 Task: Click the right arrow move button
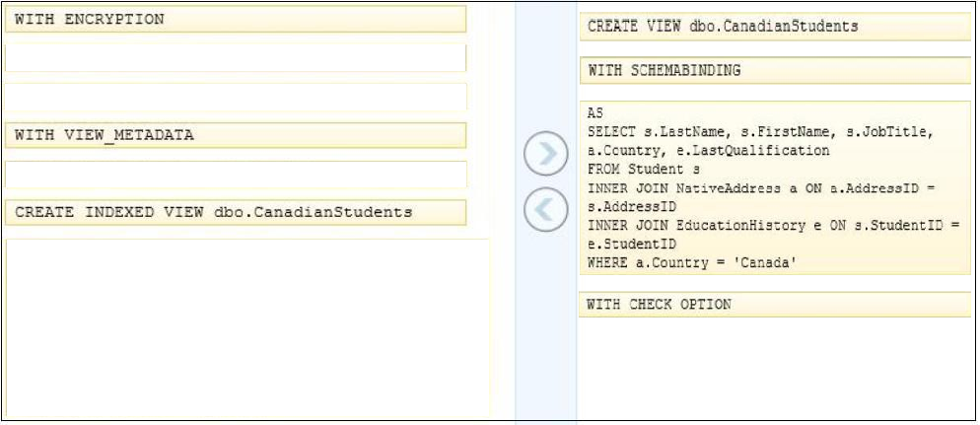[x=545, y=153]
